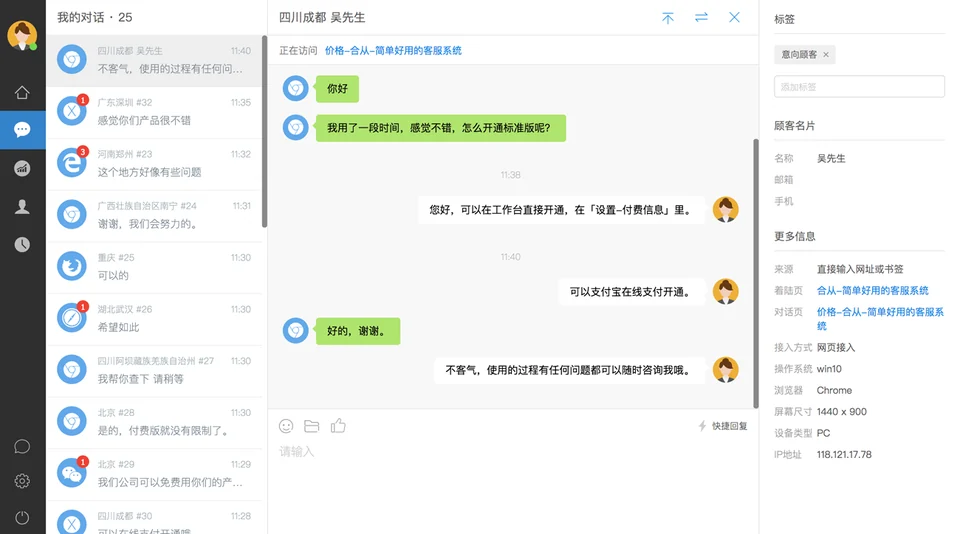Click the power logout icon
The image size is (960, 534).
click(22, 517)
